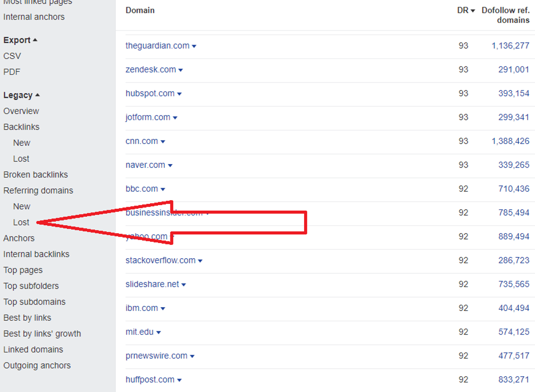Click 833,271 dofollow domains for huffpost.com
Viewport: 535px width, 392px height.
pyautogui.click(x=514, y=380)
